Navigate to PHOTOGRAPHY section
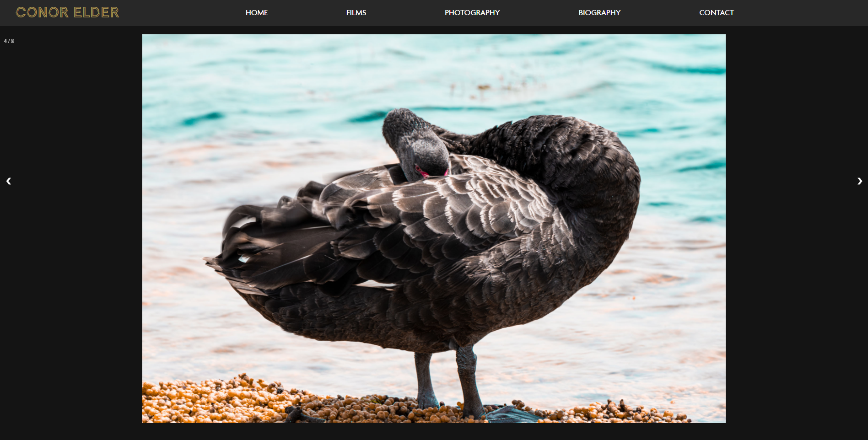The width and height of the screenshot is (868, 440). pos(472,13)
